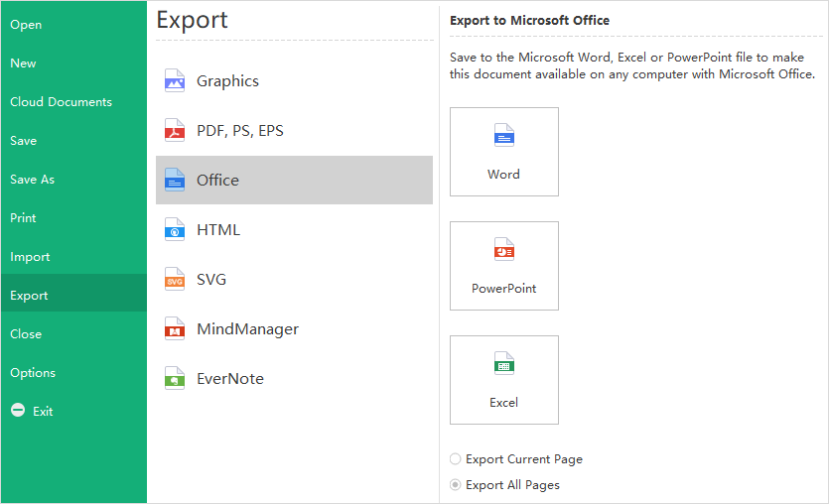Click the blue Office file icon

(175, 181)
